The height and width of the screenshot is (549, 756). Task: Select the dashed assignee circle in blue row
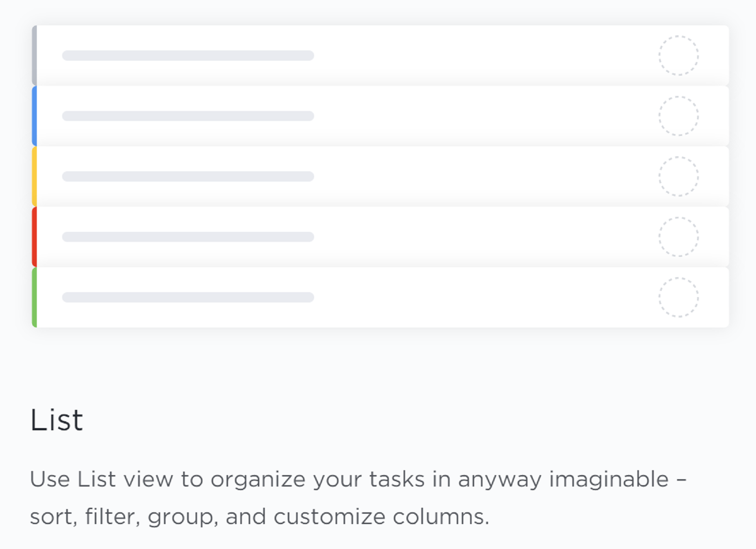coord(678,116)
